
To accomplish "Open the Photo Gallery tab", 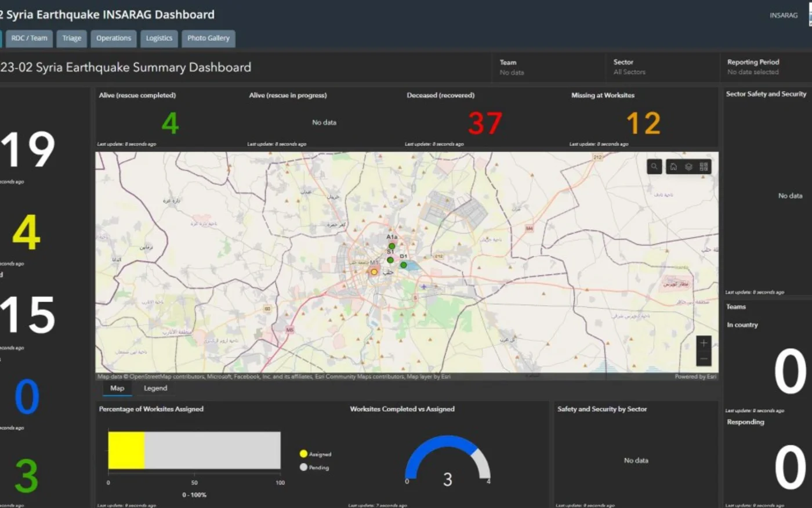I will click(x=208, y=38).
